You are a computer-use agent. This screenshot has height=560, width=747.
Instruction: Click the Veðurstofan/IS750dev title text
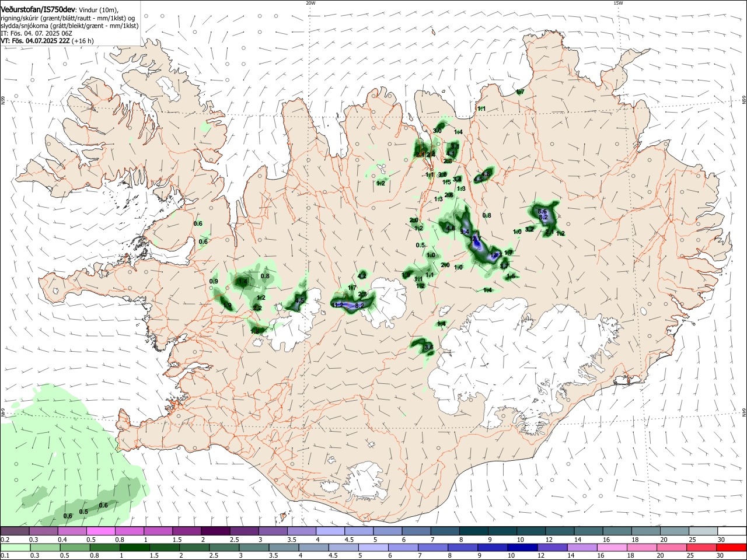[x=38, y=9]
